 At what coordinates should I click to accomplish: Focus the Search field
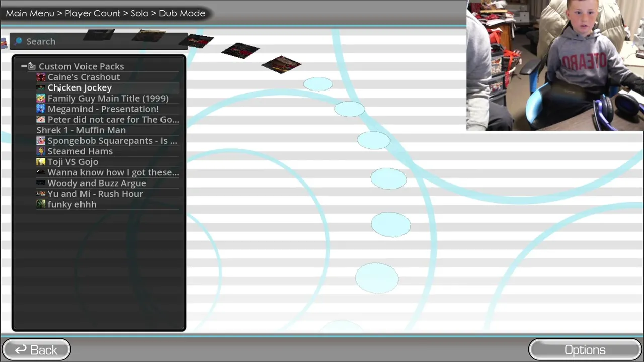[100, 41]
